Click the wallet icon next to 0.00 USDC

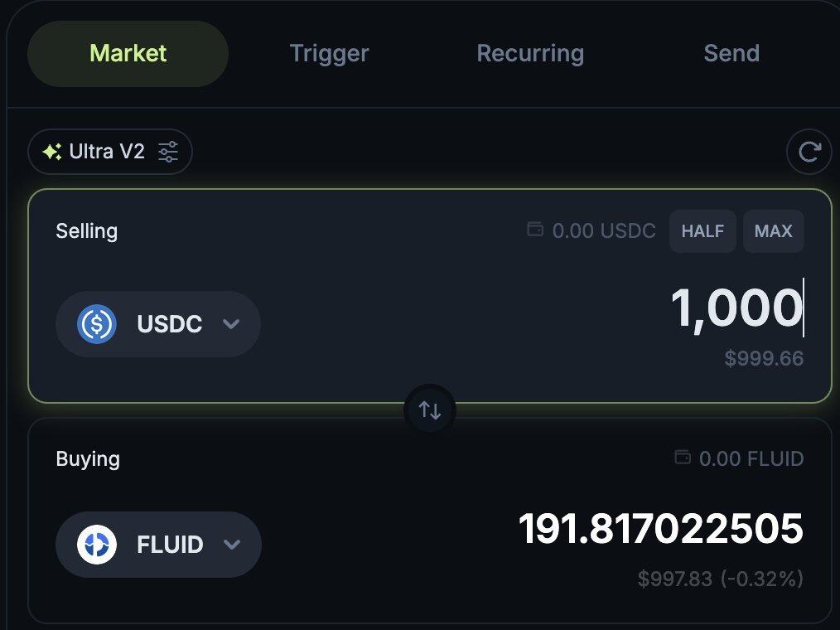tap(535, 230)
